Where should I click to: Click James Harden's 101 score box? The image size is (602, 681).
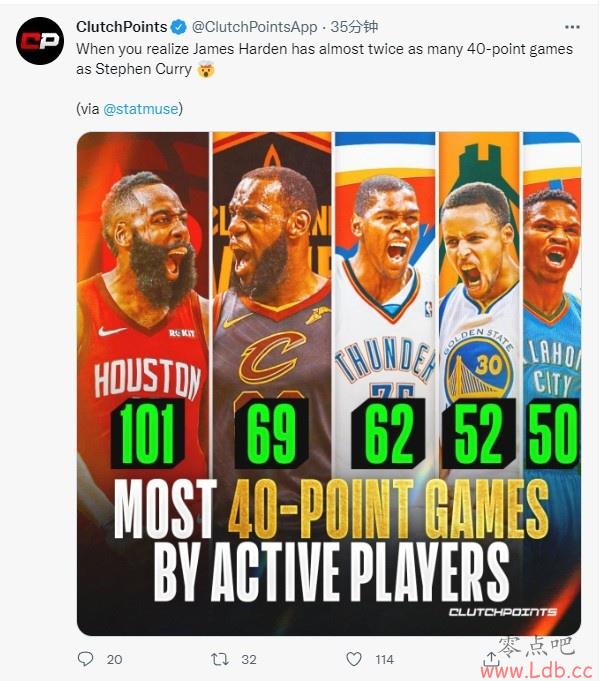click(148, 433)
